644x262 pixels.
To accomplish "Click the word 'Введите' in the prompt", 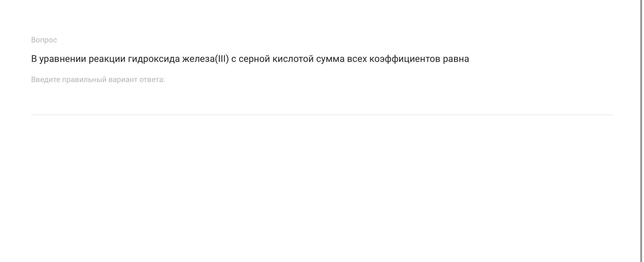I will (45, 79).
